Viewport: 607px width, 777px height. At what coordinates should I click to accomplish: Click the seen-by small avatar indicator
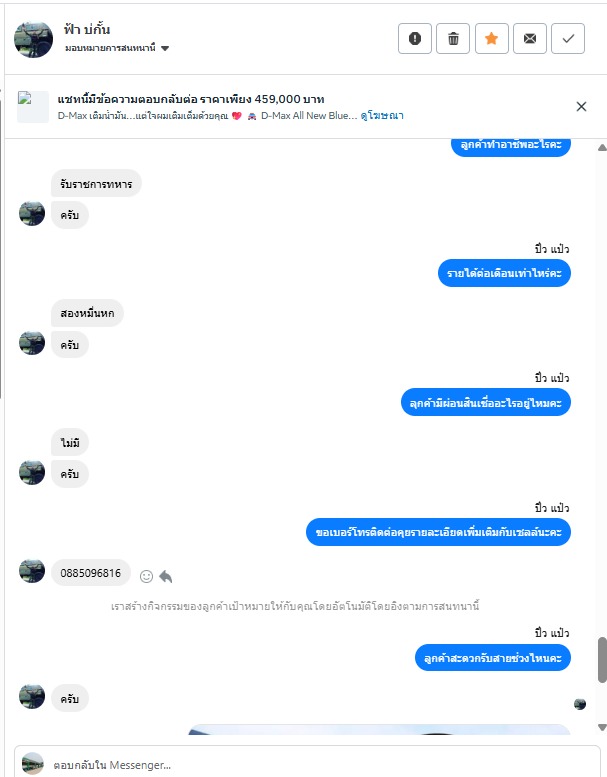pyautogui.click(x=580, y=704)
